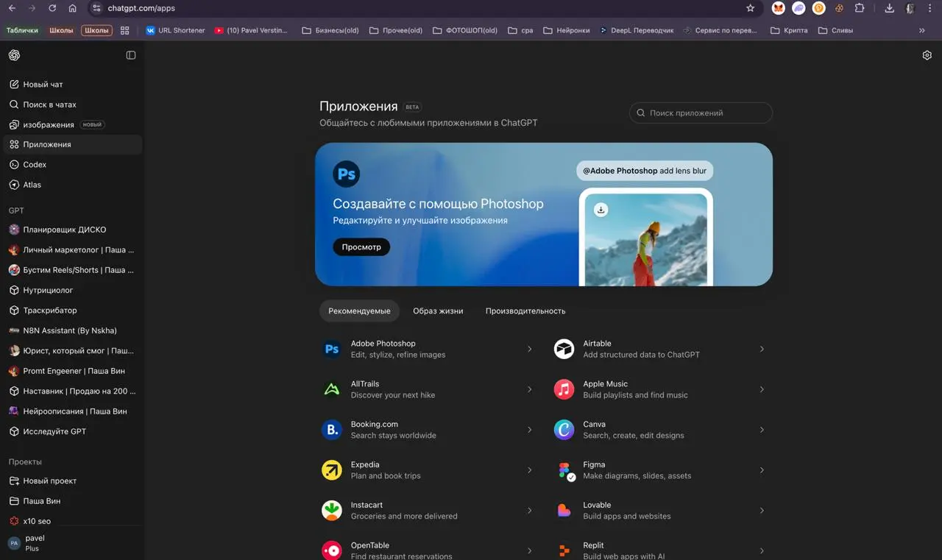
Task: Open x10 seo project
Action: coord(72,520)
